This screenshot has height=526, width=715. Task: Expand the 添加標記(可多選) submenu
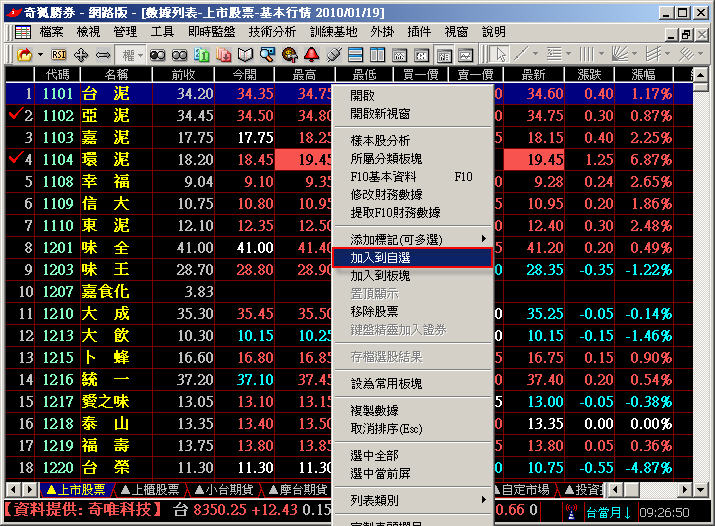(x=485, y=239)
